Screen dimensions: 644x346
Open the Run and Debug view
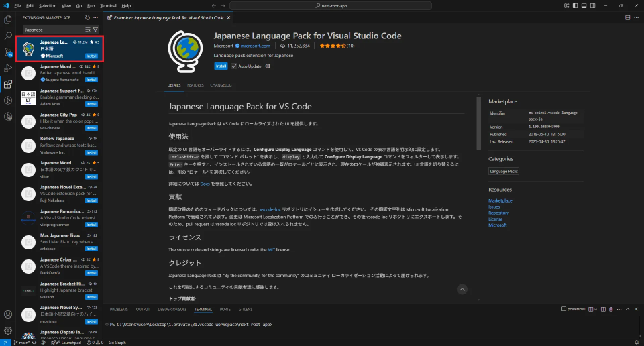click(x=8, y=68)
